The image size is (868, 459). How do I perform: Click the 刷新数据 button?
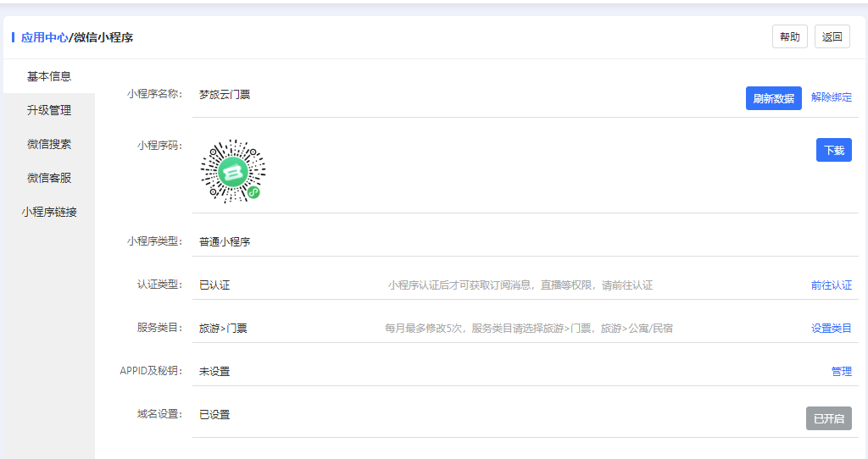[773, 98]
